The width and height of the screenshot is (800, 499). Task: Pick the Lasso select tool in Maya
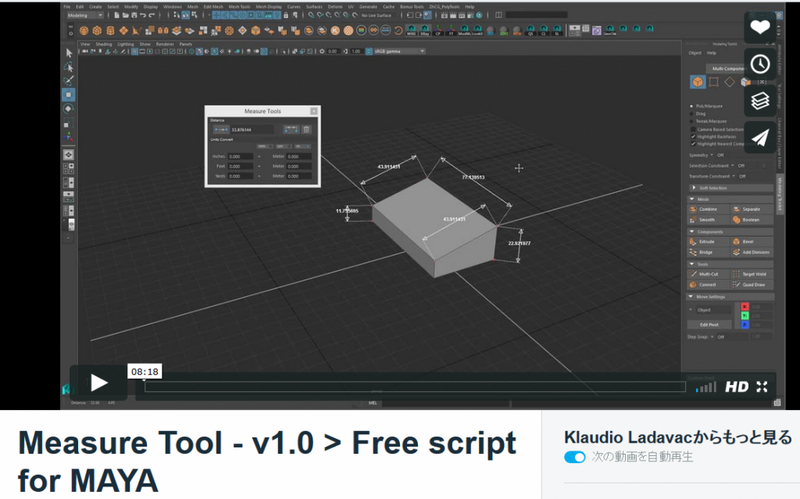[69, 67]
